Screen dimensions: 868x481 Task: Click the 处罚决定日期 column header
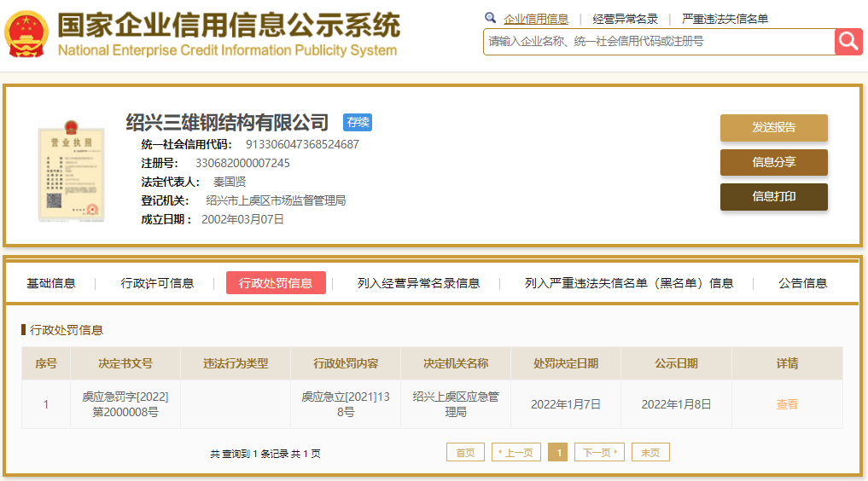pos(566,364)
